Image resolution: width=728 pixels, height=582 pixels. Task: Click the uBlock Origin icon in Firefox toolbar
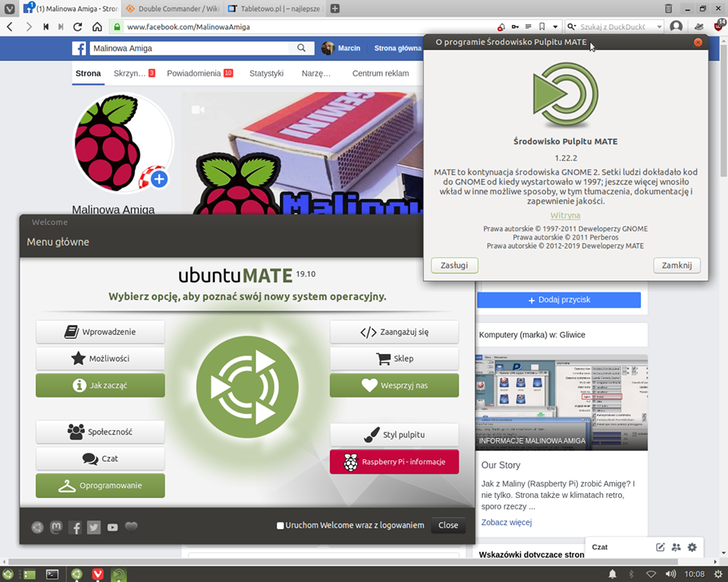tap(717, 25)
